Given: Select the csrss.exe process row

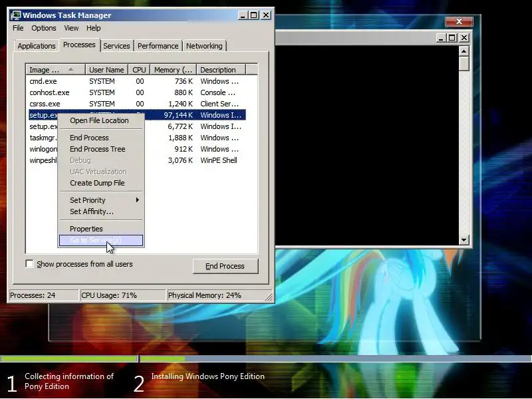Looking at the screenshot, I should pos(137,104).
